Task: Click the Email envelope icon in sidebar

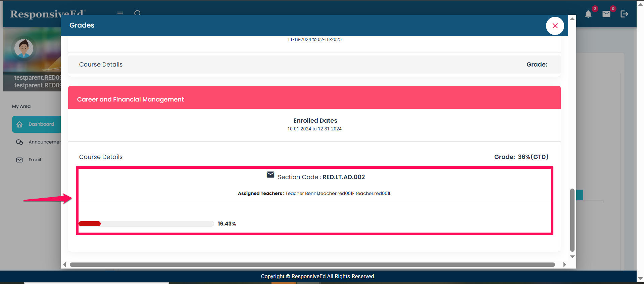Action: pos(19,160)
